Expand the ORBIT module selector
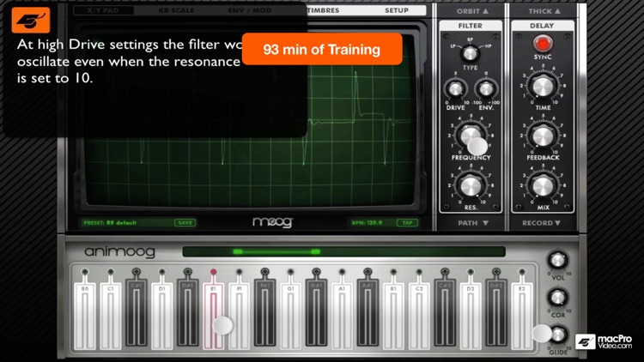The image size is (644, 362). 472,11
